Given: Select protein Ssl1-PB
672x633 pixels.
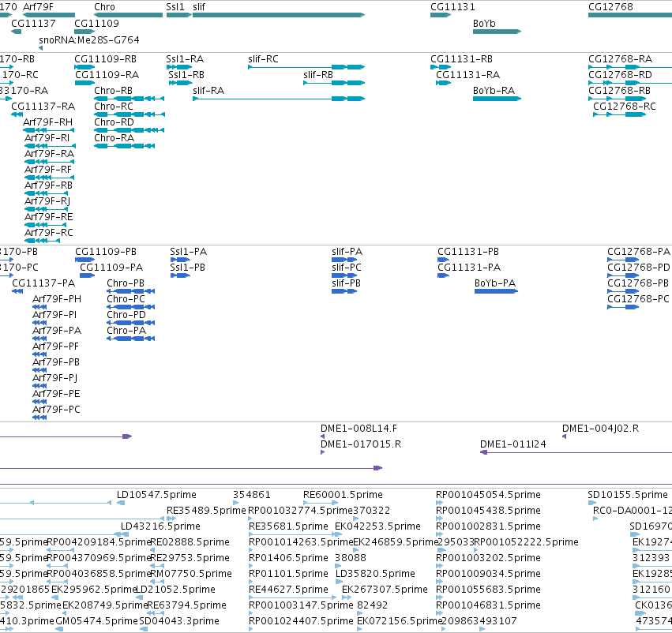Looking at the screenshot, I should coord(187,268).
